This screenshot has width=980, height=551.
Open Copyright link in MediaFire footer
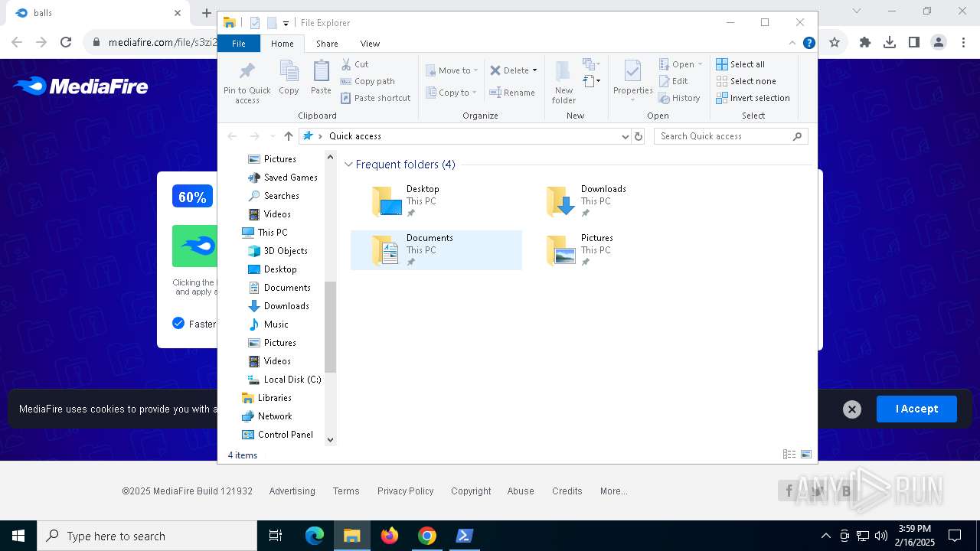[x=471, y=491]
